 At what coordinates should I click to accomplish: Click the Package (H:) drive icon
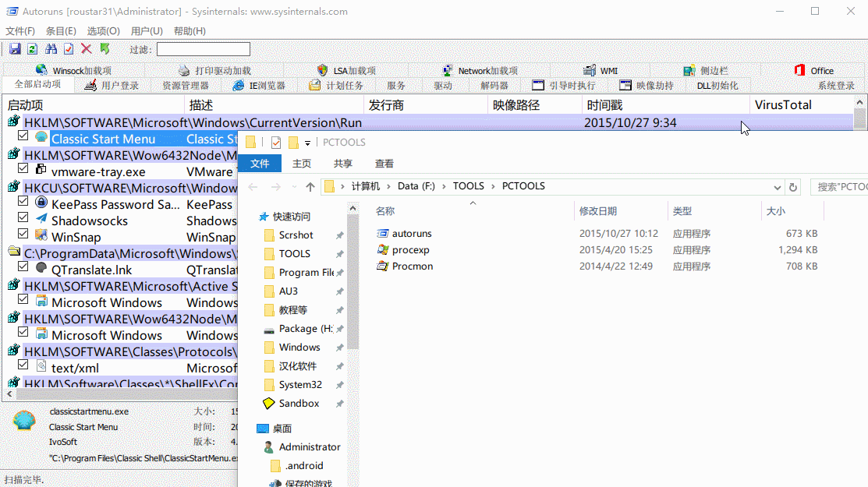click(269, 330)
